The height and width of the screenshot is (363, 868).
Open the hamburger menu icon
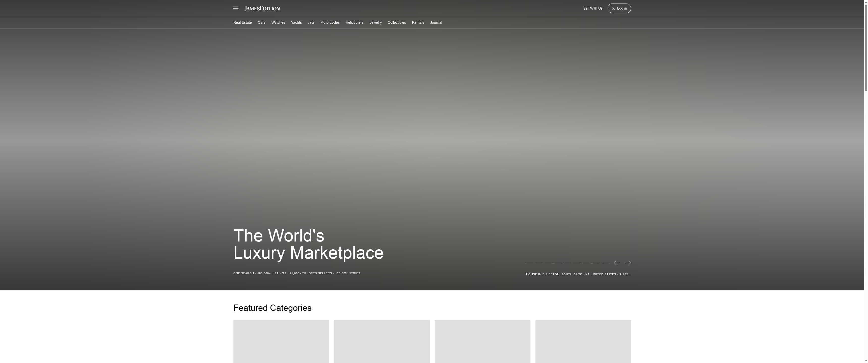point(236,8)
